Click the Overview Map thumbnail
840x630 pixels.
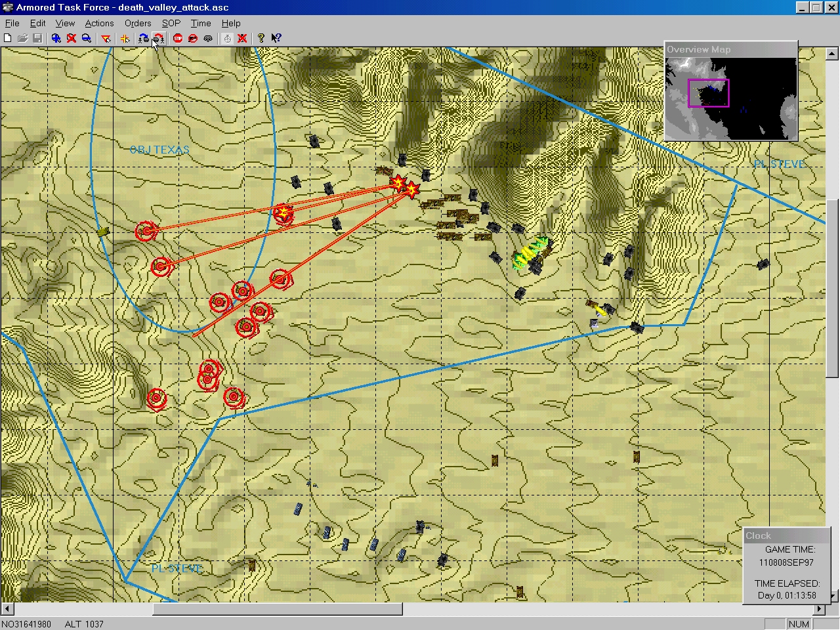coord(730,98)
